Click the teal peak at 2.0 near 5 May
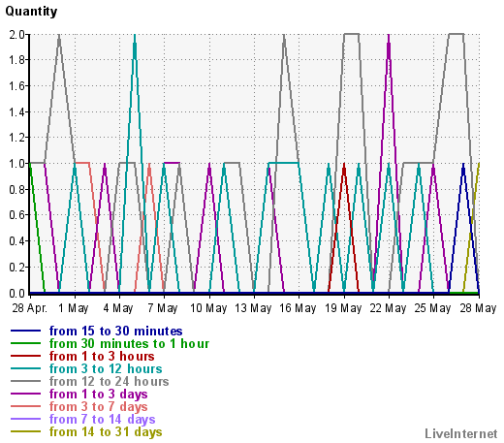Image resolution: width=504 pixels, height=443 pixels. [x=135, y=35]
